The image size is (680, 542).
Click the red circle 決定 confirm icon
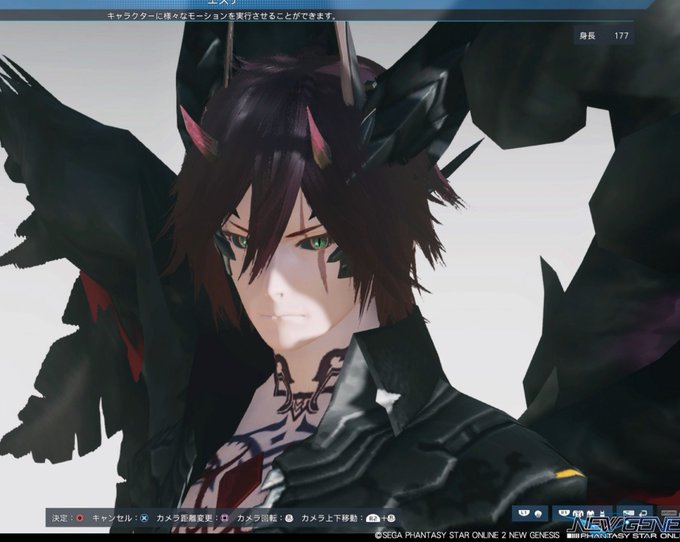pyautogui.click(x=80, y=518)
